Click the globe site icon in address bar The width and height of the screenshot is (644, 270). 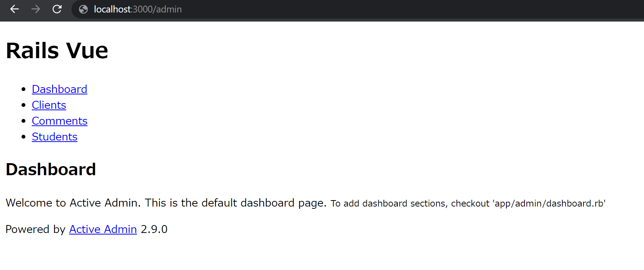(x=83, y=9)
